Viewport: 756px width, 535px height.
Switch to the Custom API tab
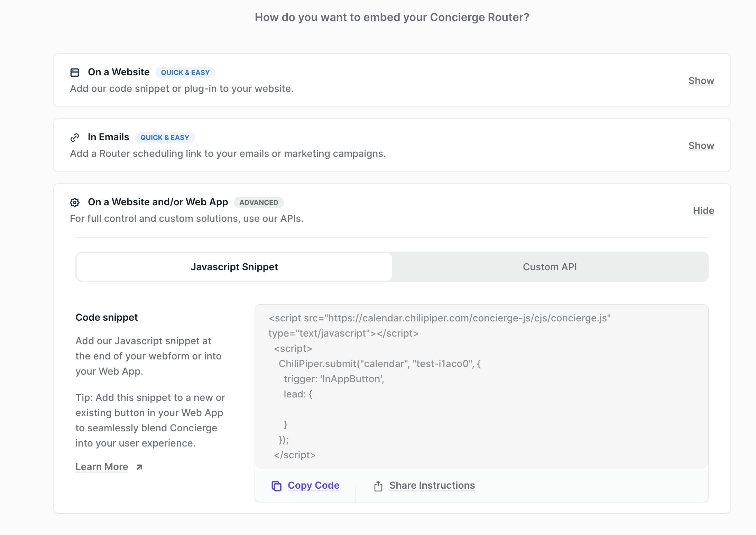[550, 267]
